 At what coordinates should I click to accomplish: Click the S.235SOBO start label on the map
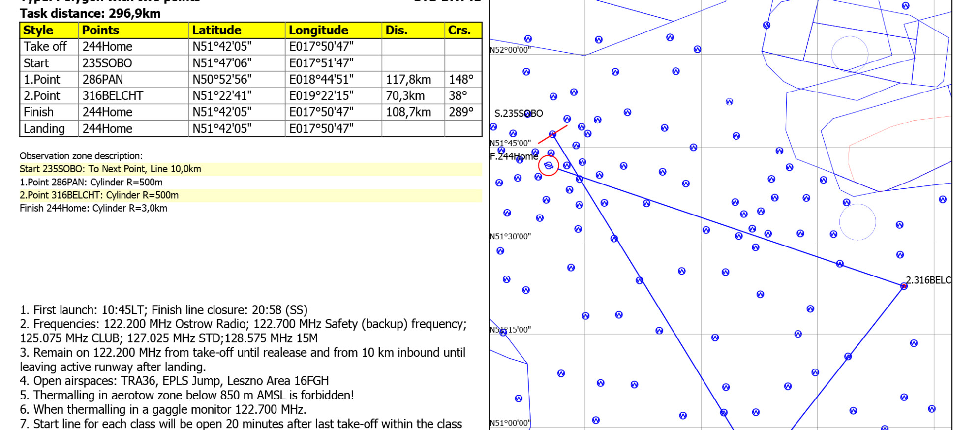518,113
